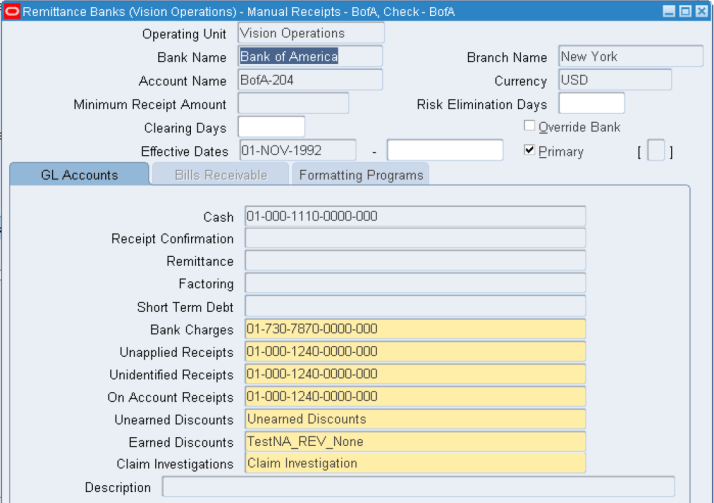Click the Unapplied Receipts account field
Screen dimensions: 714x503
point(414,352)
